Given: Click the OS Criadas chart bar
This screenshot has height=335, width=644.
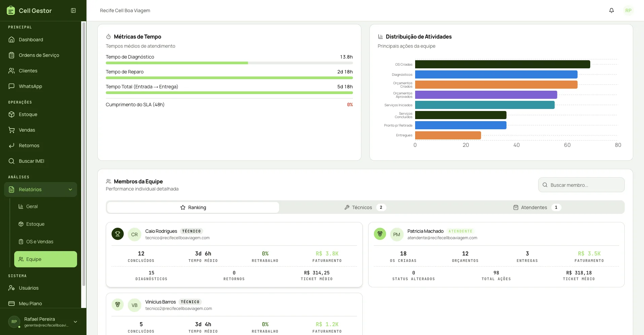Looking at the screenshot, I should click(x=502, y=64).
